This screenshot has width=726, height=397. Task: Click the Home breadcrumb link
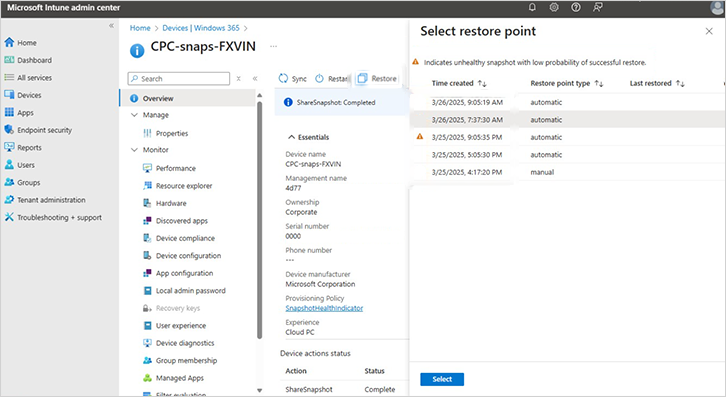pyautogui.click(x=140, y=28)
